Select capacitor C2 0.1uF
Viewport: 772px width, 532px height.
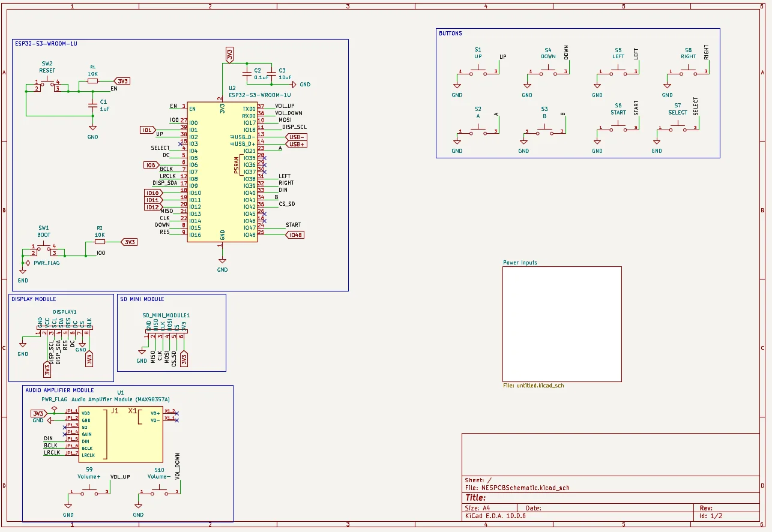(x=246, y=75)
